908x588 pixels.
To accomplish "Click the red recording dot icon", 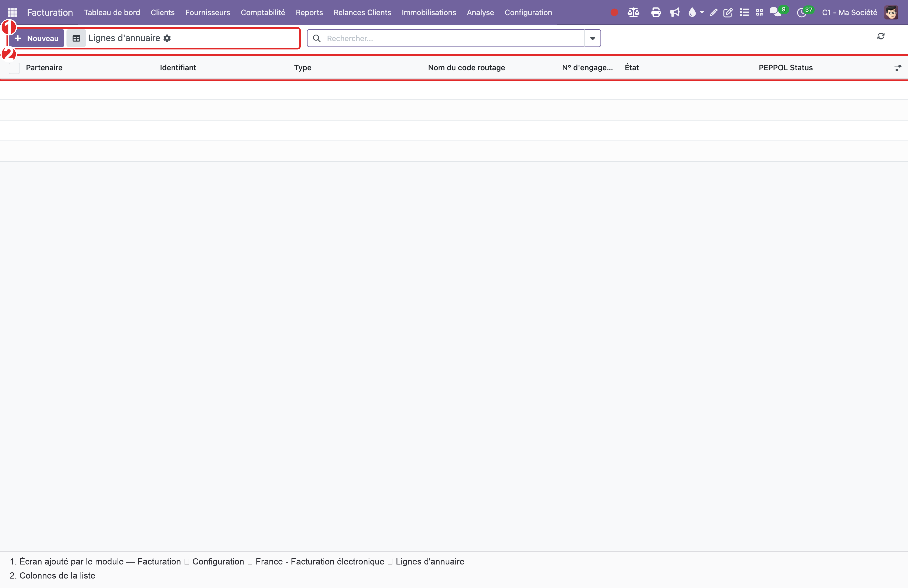I will tap(614, 13).
